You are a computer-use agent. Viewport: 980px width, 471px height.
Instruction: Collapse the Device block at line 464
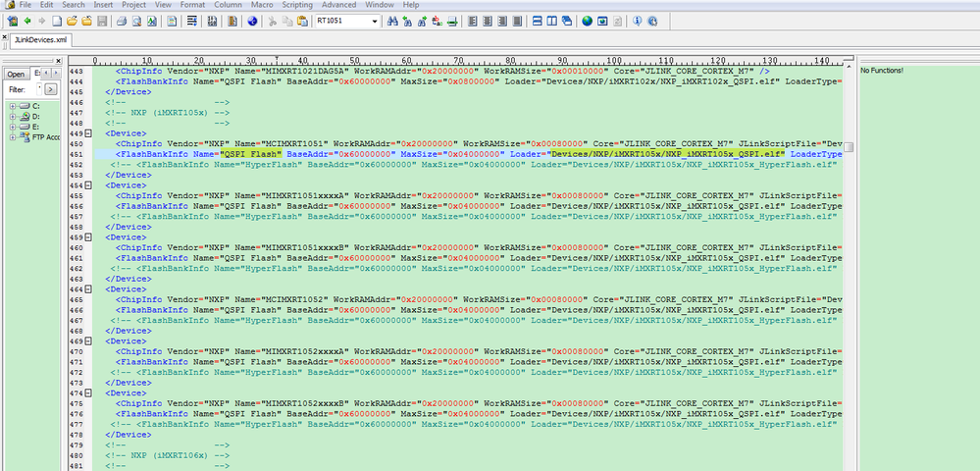[x=88, y=289]
